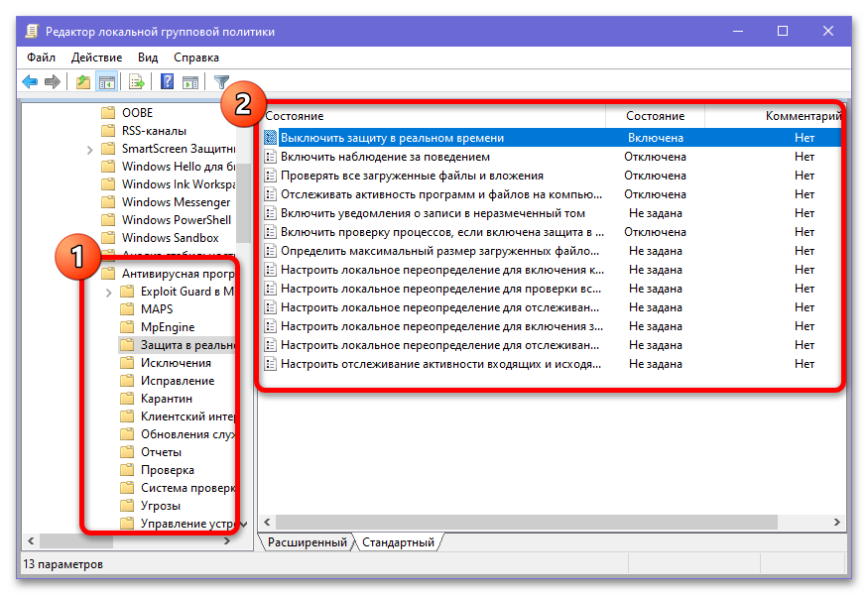Switch to the Расширенный tab
Screen dimensions: 868x595
pos(308,542)
